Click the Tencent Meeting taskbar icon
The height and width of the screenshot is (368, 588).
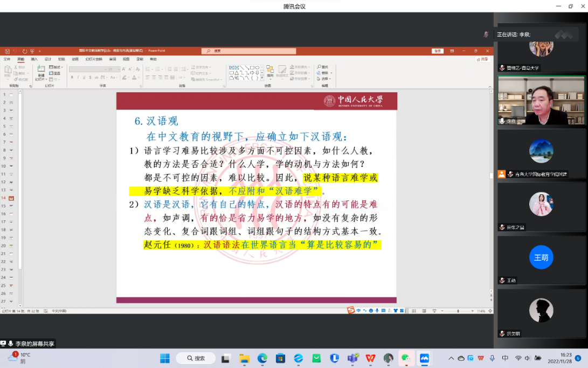click(x=424, y=358)
